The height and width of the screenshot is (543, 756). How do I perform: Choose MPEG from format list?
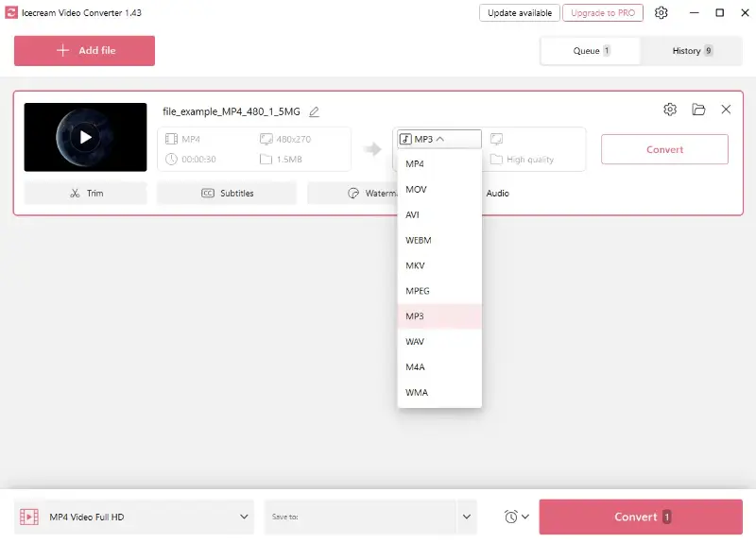click(x=439, y=291)
